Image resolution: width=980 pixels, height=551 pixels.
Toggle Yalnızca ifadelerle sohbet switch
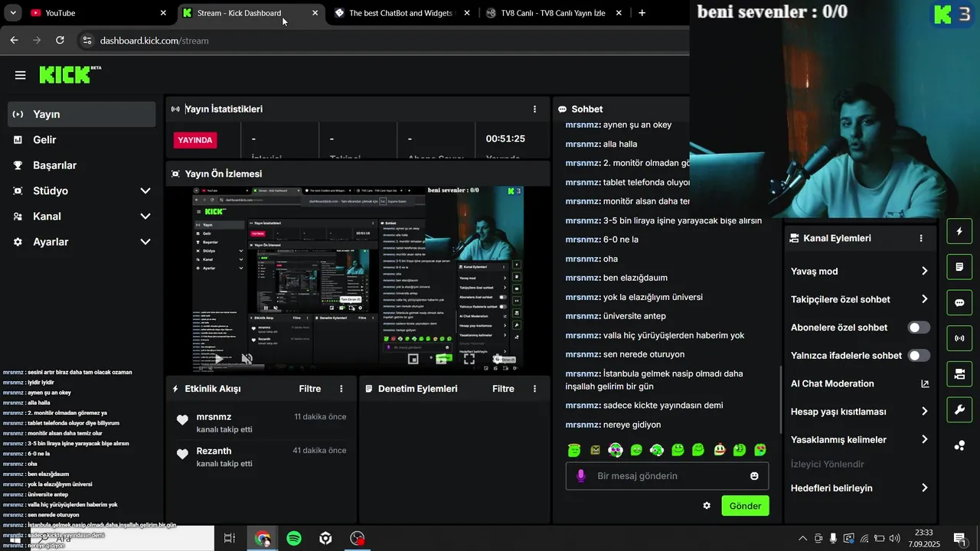[x=919, y=356]
